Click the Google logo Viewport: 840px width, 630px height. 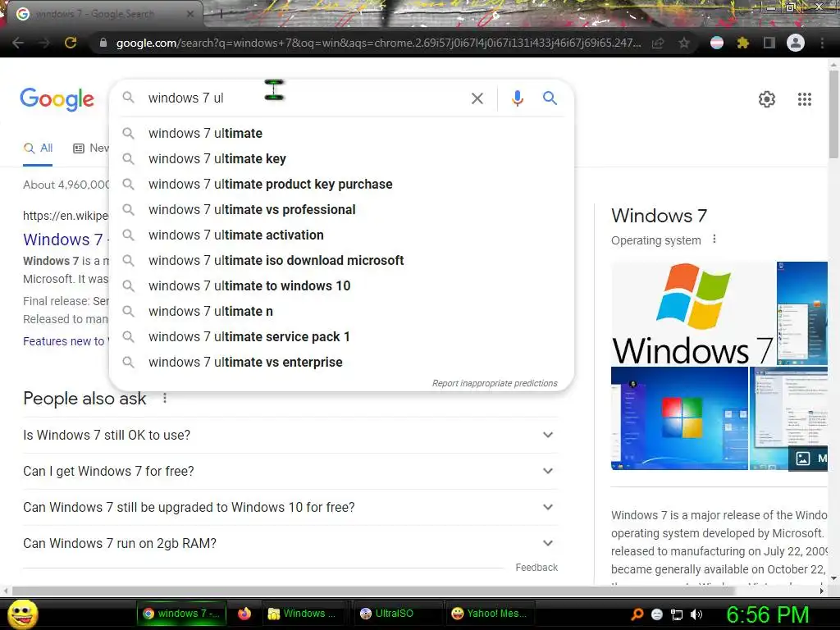click(57, 99)
